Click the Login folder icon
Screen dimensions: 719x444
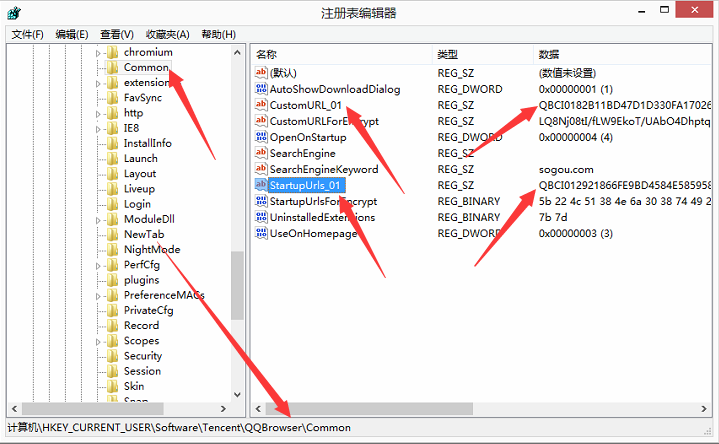coord(112,204)
